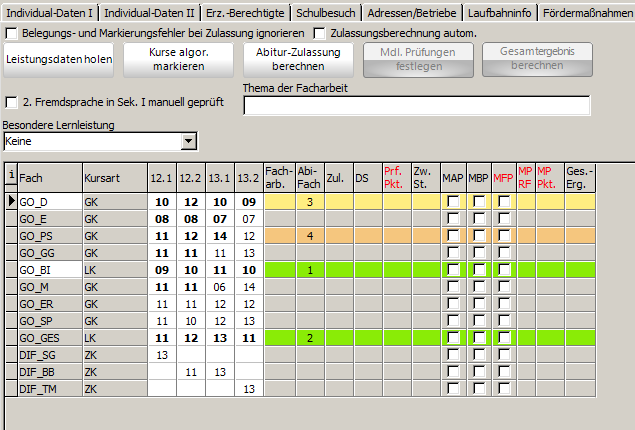Tick MFP checkbox for DIF_SG
Screen dimensions: 635x430
coord(504,355)
